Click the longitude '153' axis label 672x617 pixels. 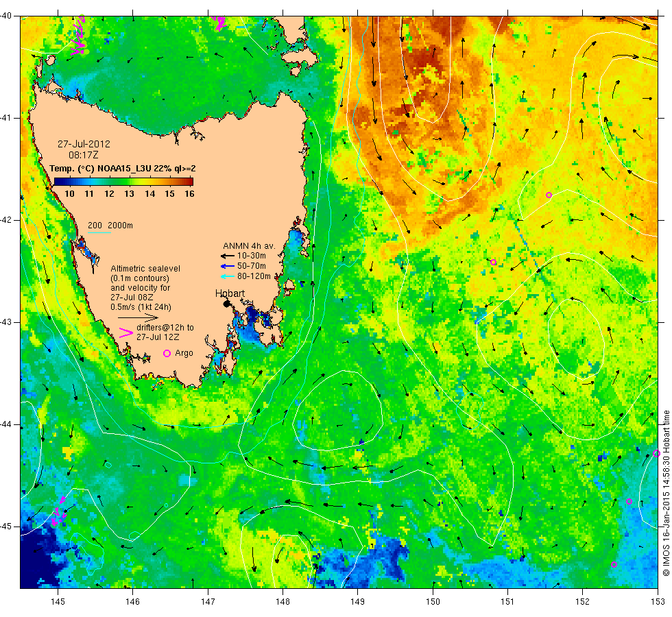click(658, 602)
